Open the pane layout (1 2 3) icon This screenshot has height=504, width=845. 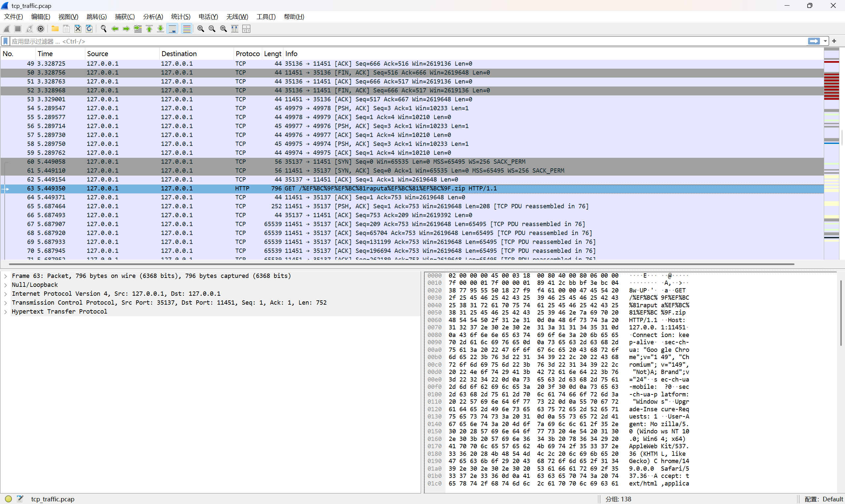[246, 29]
